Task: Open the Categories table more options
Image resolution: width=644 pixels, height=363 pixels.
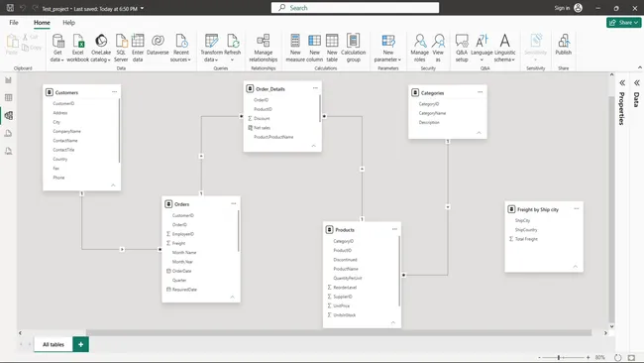Action: [x=481, y=92]
